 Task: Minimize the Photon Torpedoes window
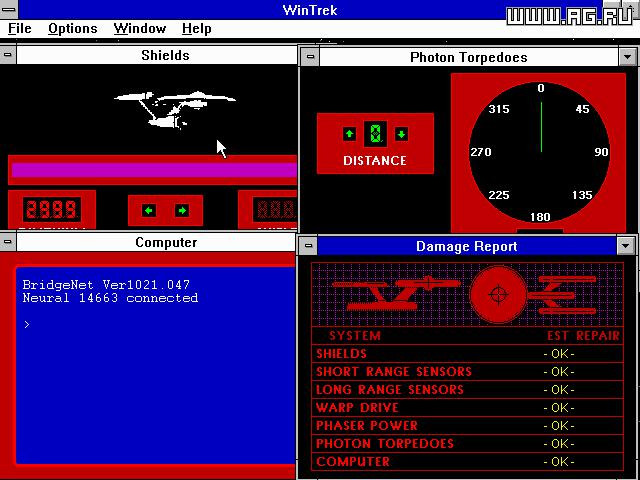[628, 57]
